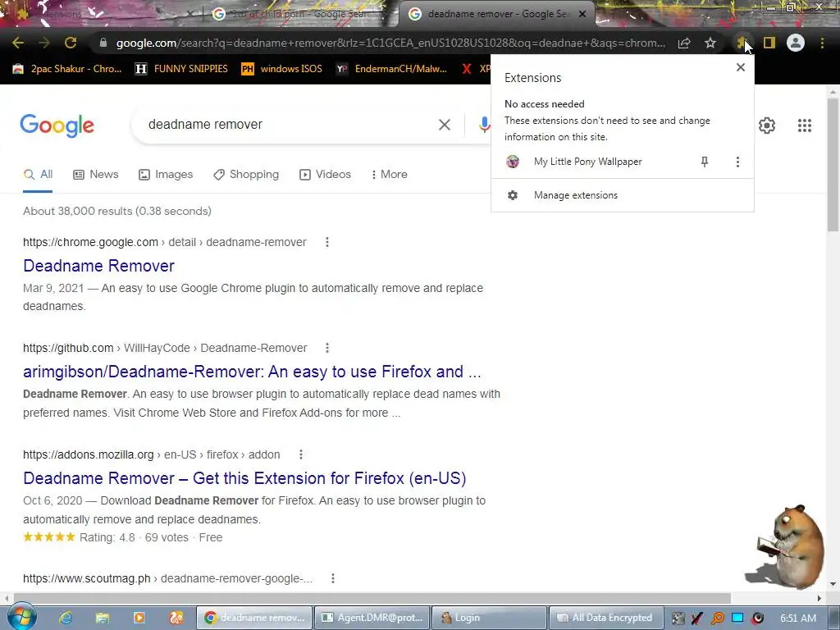Open options for scoutmag.ph result
The image size is (840, 630).
tap(333, 578)
